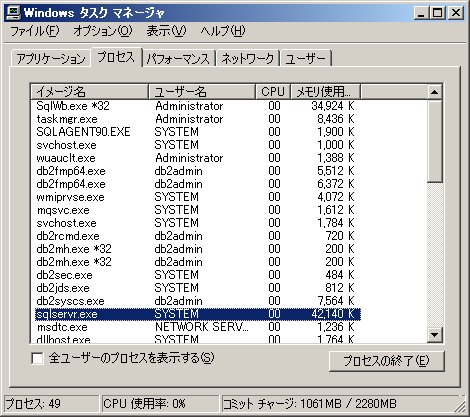
Task: Sort by CPU column header
Action: click(x=273, y=92)
